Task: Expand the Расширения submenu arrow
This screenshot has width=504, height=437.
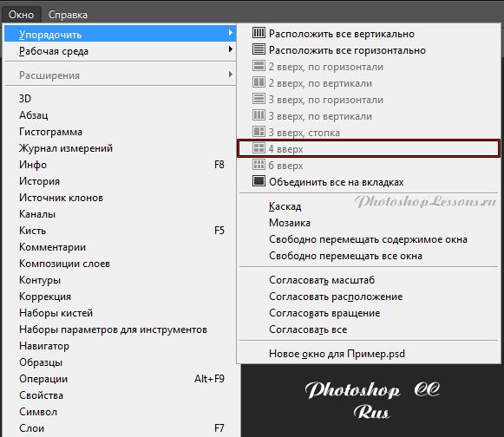Action: point(230,75)
